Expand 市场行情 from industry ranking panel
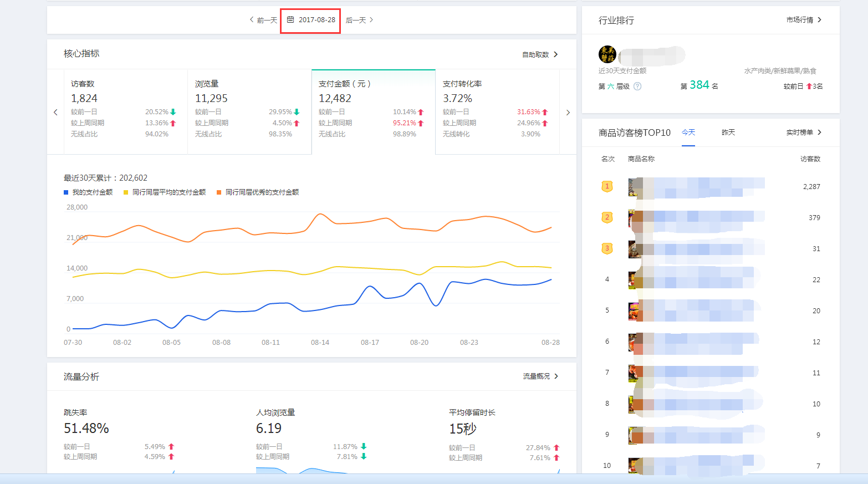This screenshot has width=868, height=484. coord(804,20)
